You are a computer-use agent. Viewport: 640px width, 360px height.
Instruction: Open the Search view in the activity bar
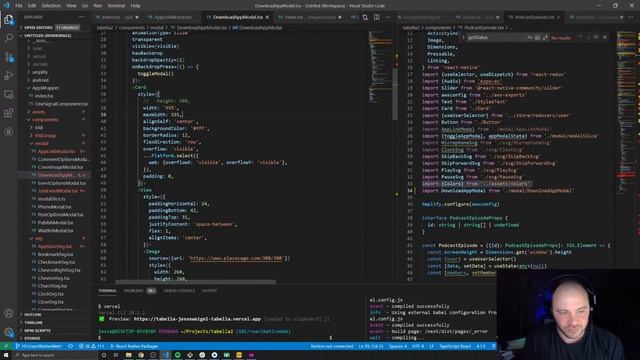(x=9, y=38)
